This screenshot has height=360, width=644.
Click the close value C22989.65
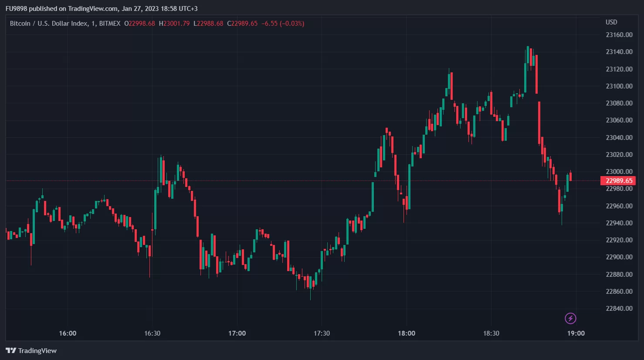tap(242, 24)
